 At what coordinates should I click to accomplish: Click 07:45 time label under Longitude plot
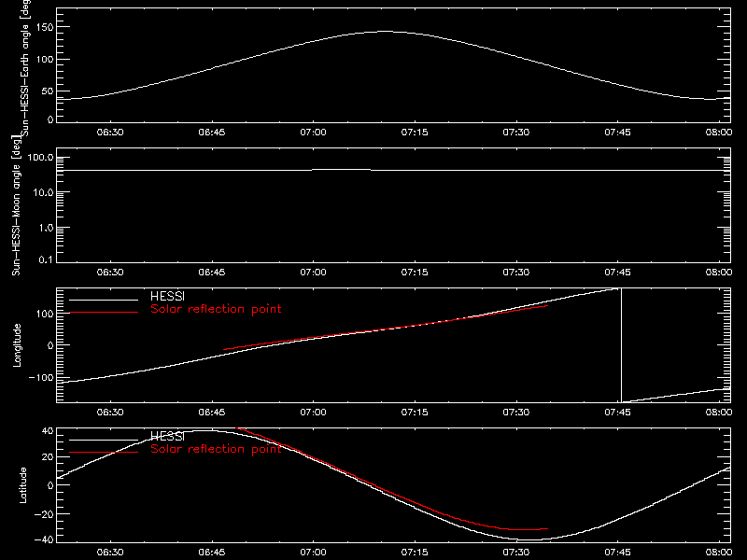pos(617,413)
